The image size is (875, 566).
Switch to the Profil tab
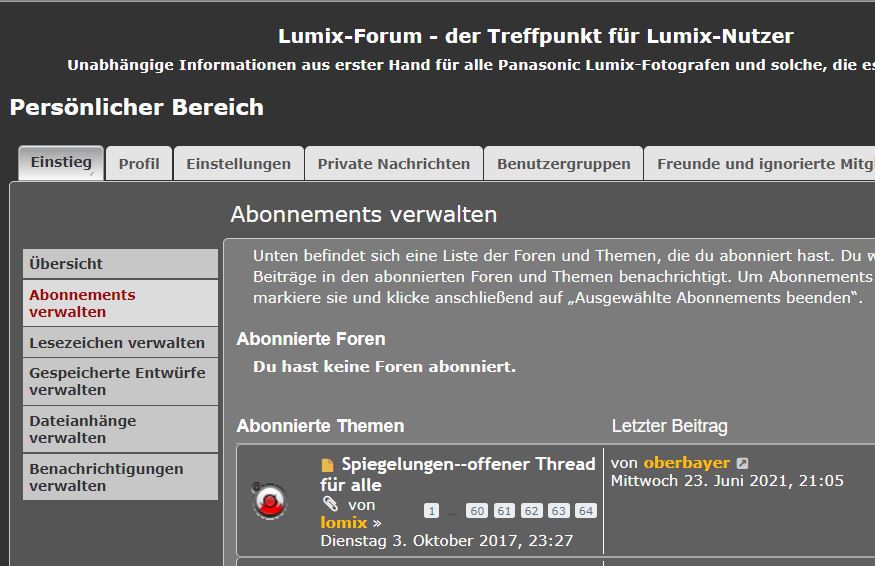pyautogui.click(x=139, y=164)
